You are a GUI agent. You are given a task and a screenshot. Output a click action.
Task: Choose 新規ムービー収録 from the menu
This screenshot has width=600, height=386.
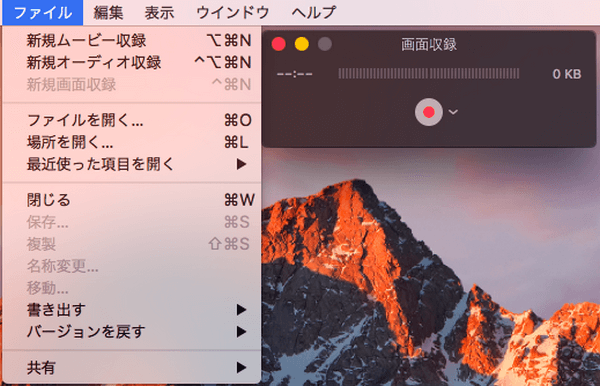[x=132, y=40]
